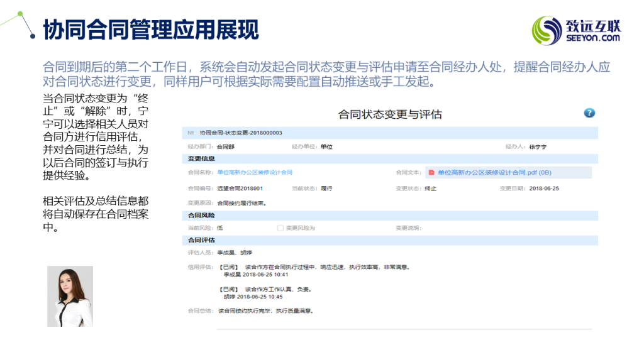Collapse the 变更信息 section header

201,159
